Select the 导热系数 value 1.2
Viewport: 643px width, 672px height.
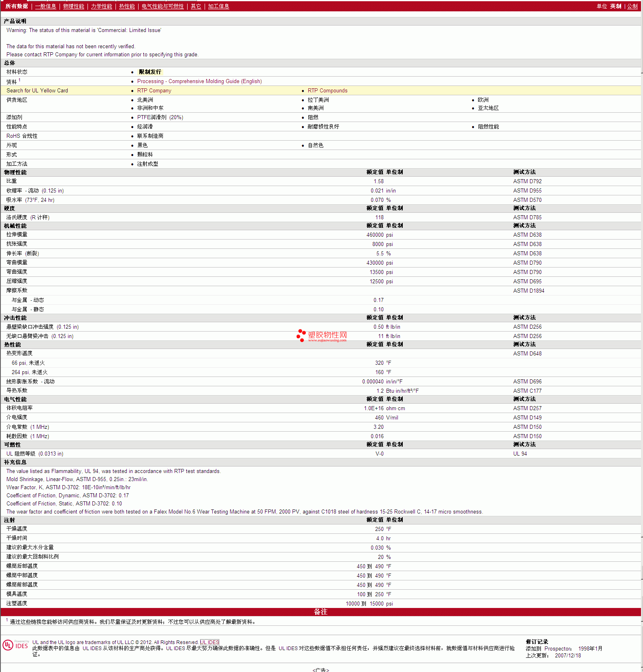tap(380, 391)
